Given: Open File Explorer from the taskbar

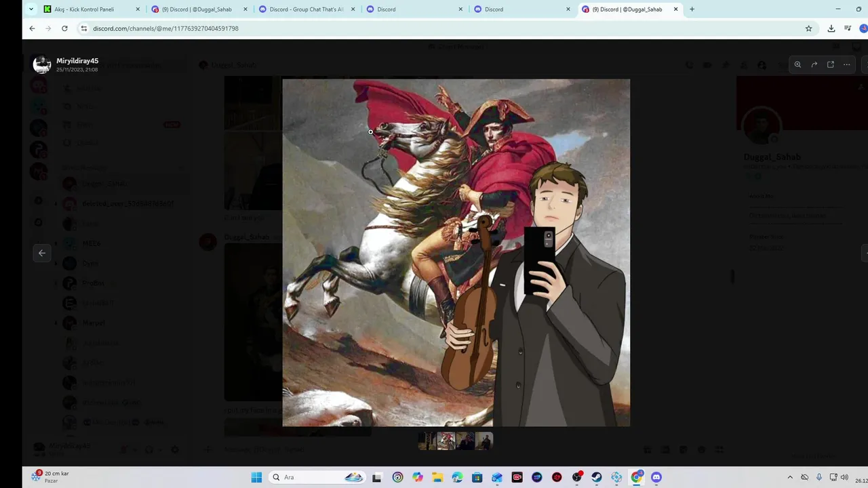Looking at the screenshot, I should (x=437, y=477).
